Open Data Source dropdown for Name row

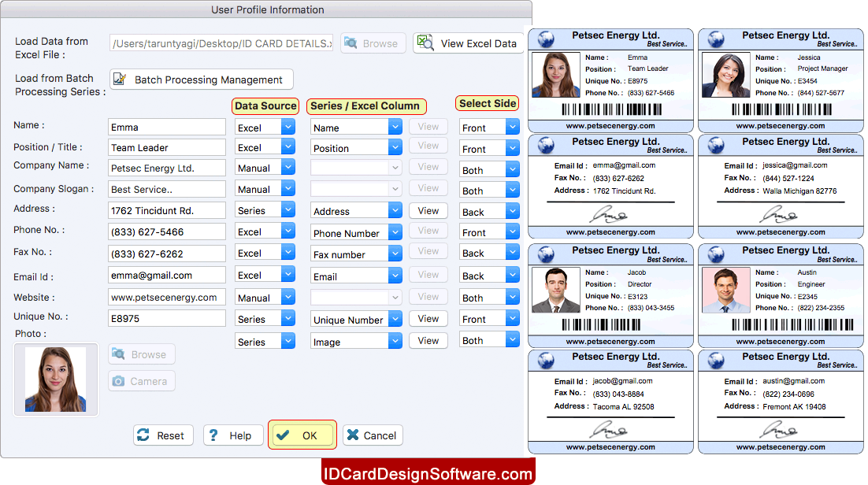pos(287,127)
